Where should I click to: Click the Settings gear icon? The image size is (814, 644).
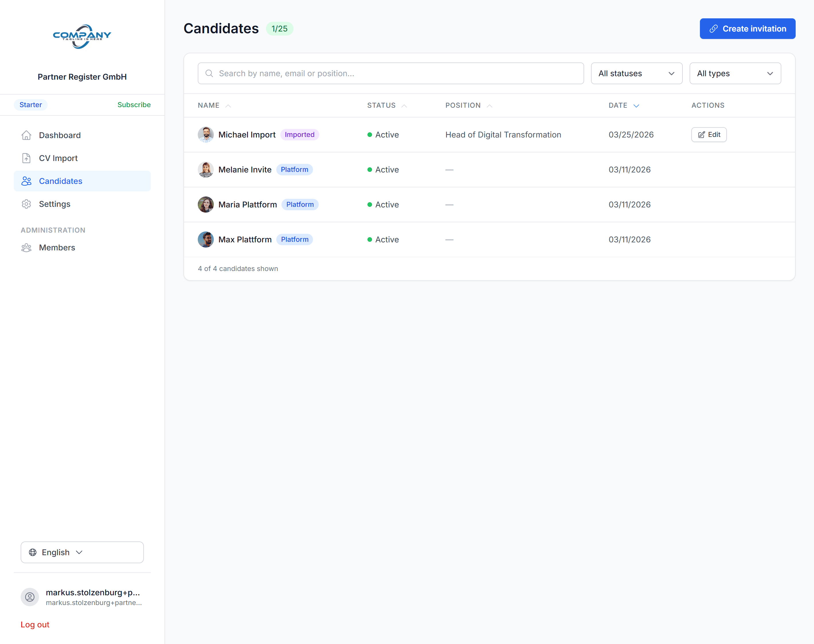pos(26,204)
